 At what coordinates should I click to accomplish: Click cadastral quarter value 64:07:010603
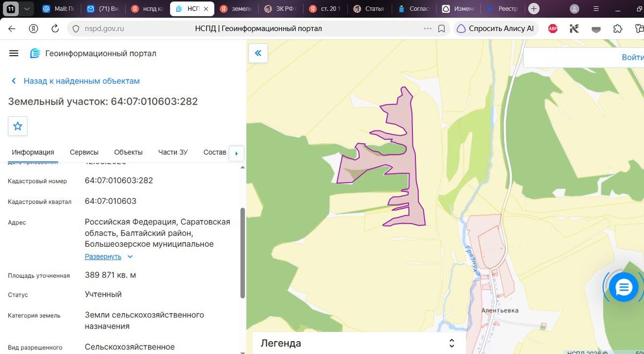[111, 201]
